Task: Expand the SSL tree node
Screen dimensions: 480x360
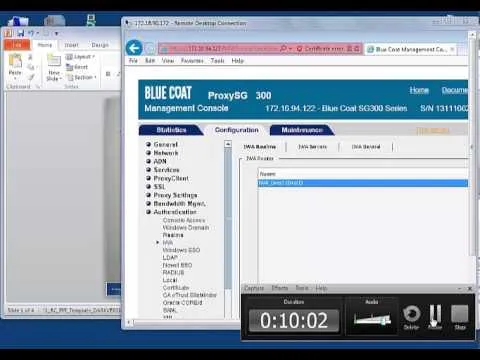Action: [149, 187]
